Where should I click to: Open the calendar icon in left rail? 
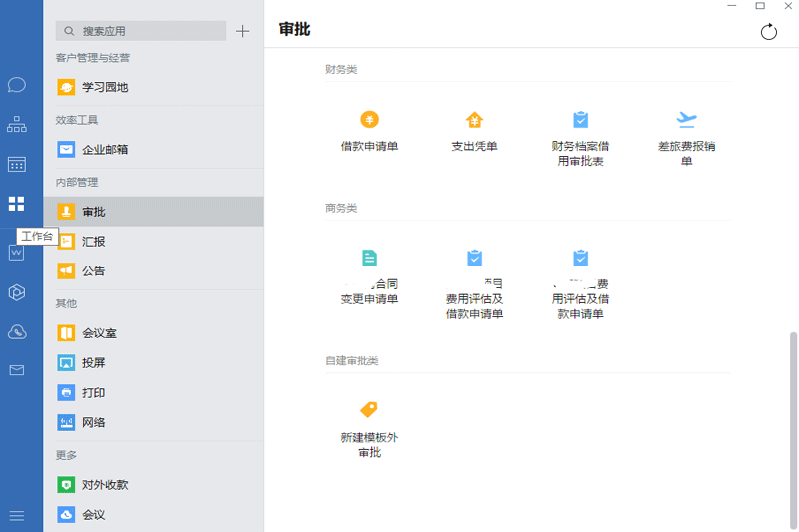point(16,164)
